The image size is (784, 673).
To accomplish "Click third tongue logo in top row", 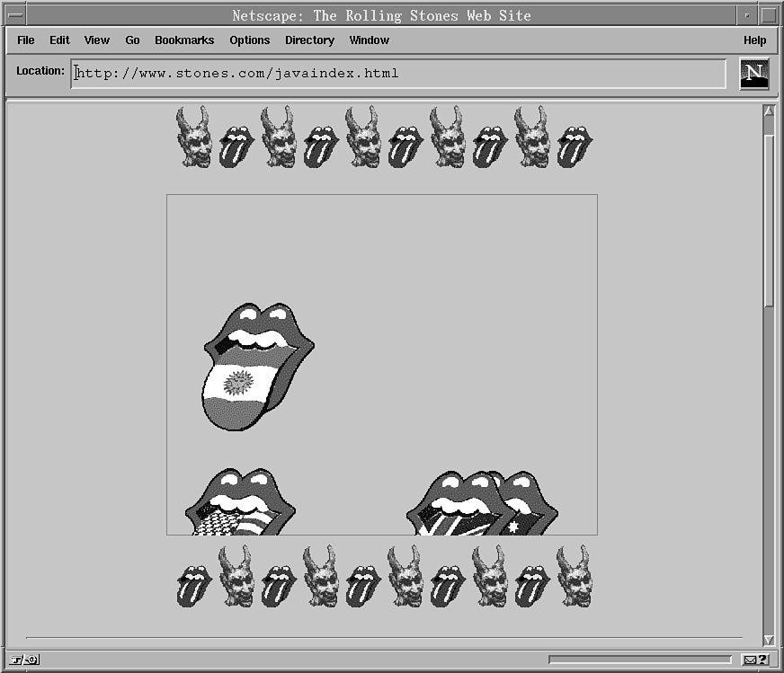I will pyautogui.click(x=405, y=146).
